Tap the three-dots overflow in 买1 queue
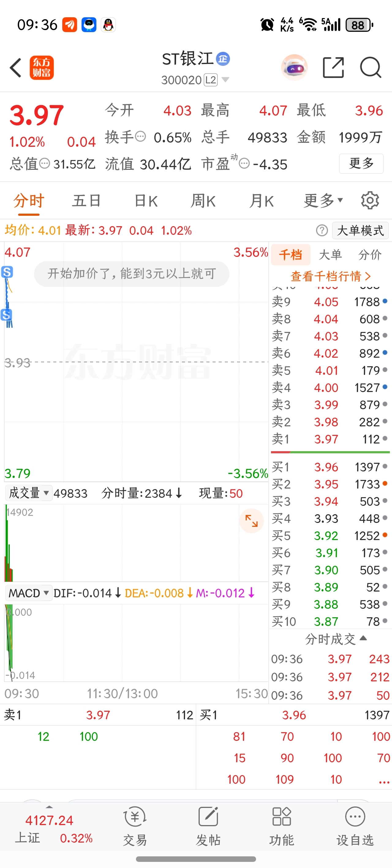 pyautogui.click(x=384, y=782)
